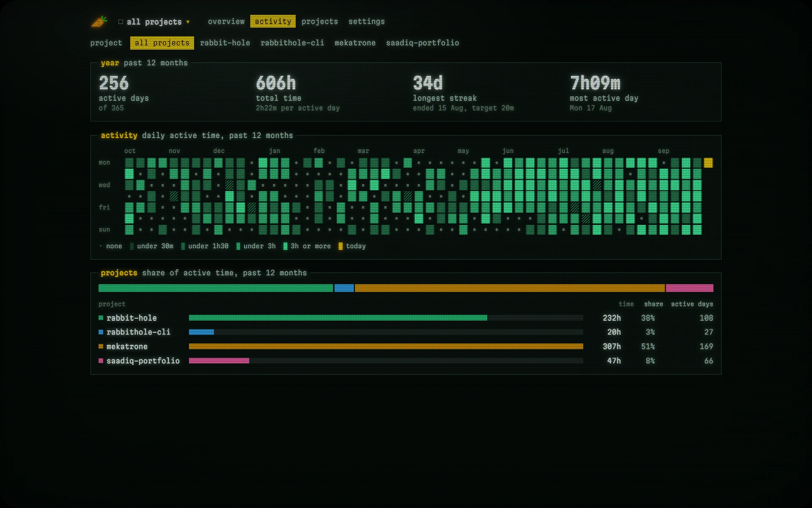Click the pink saadiq-portfolio stacked bar segment
This screenshot has width=812, height=508.
(690, 288)
